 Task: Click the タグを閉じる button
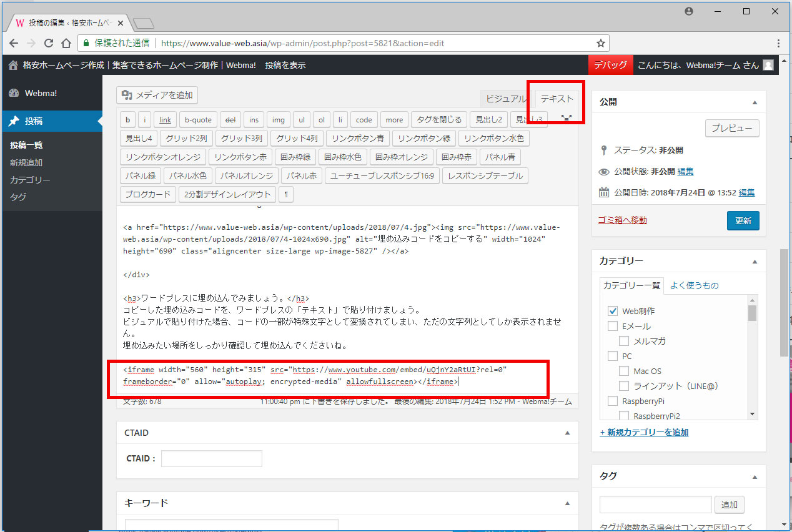click(x=438, y=119)
